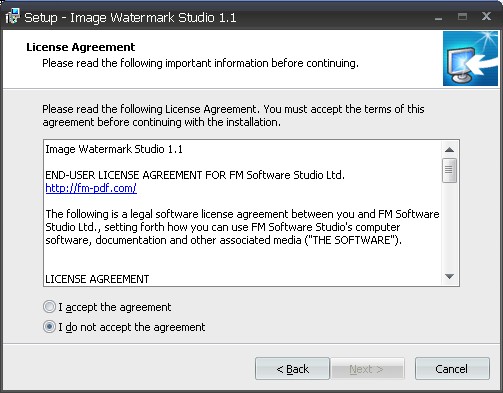503x393 pixels.
Task: Close the Setup window
Action: 486,16
